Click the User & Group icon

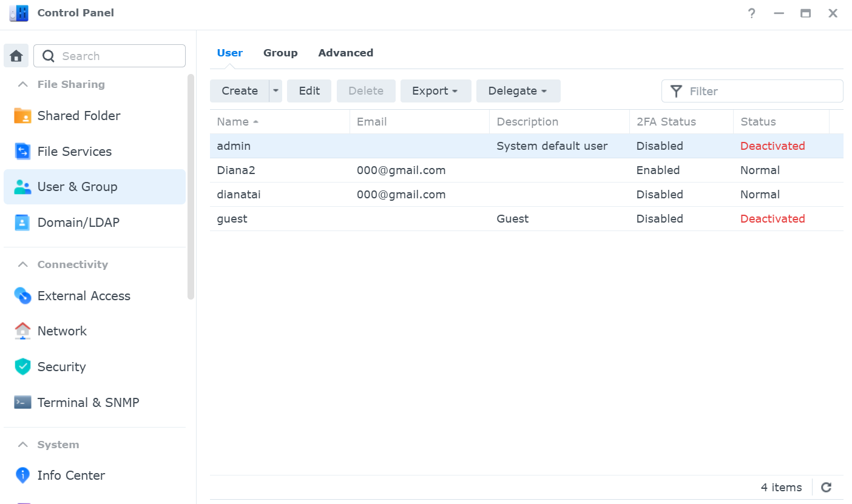pos(22,187)
